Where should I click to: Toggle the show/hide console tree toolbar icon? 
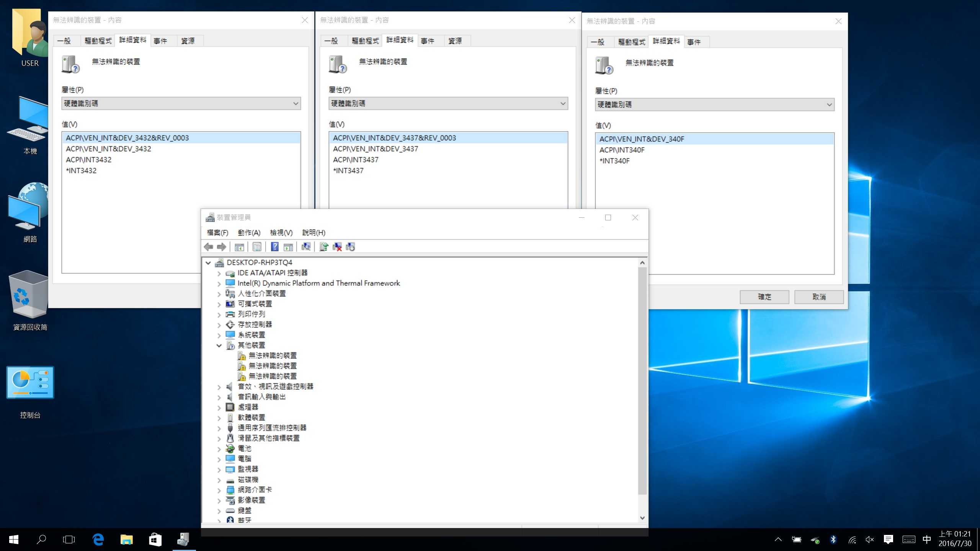239,247
